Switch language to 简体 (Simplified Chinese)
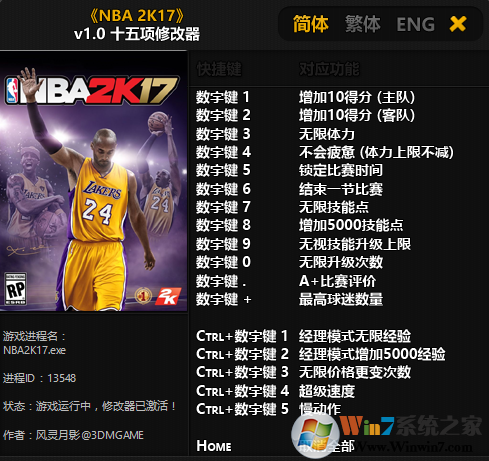The image size is (489, 461). (x=310, y=24)
